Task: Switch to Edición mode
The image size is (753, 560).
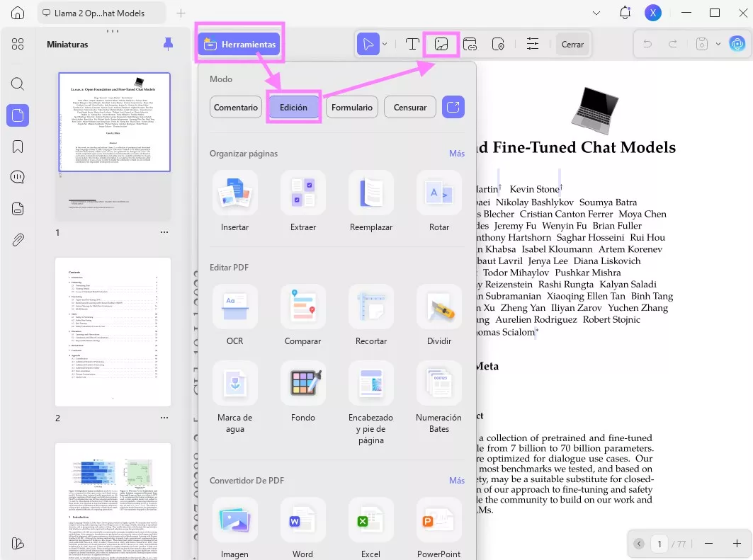Action: pos(293,107)
